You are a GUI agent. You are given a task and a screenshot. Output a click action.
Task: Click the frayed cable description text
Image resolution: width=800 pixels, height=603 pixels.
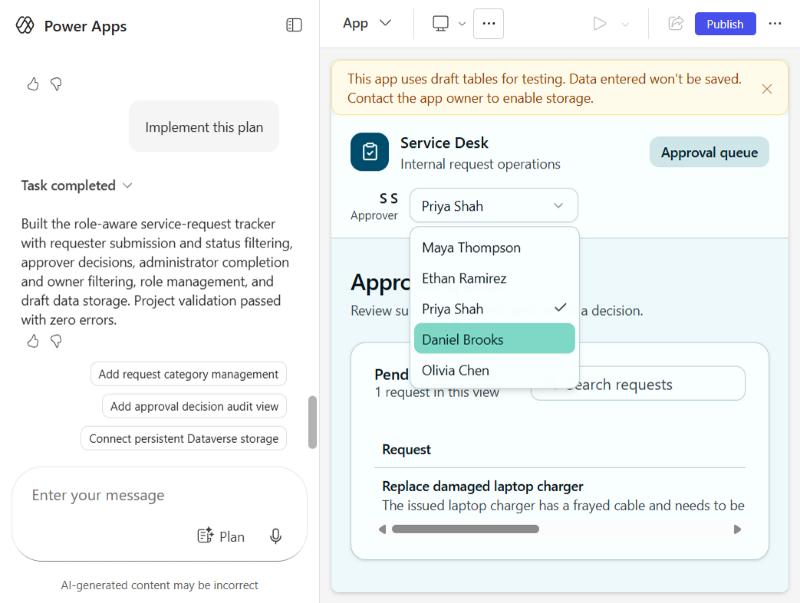[x=563, y=505]
